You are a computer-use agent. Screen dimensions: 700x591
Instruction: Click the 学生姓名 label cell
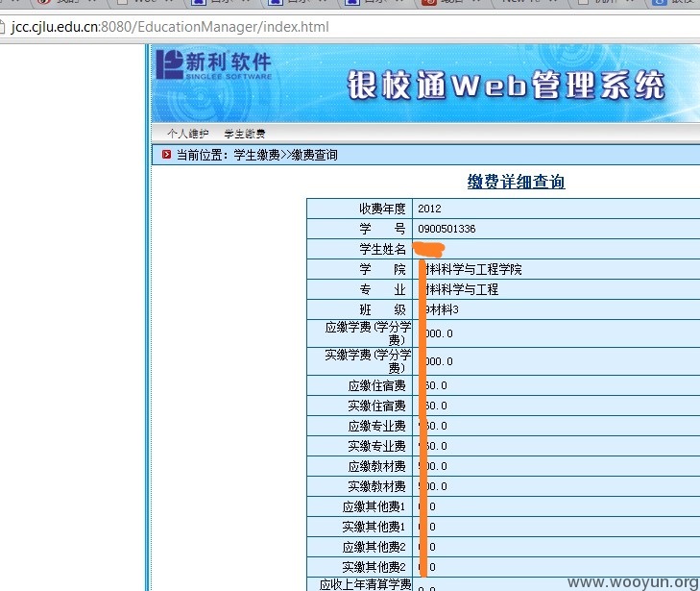360,249
